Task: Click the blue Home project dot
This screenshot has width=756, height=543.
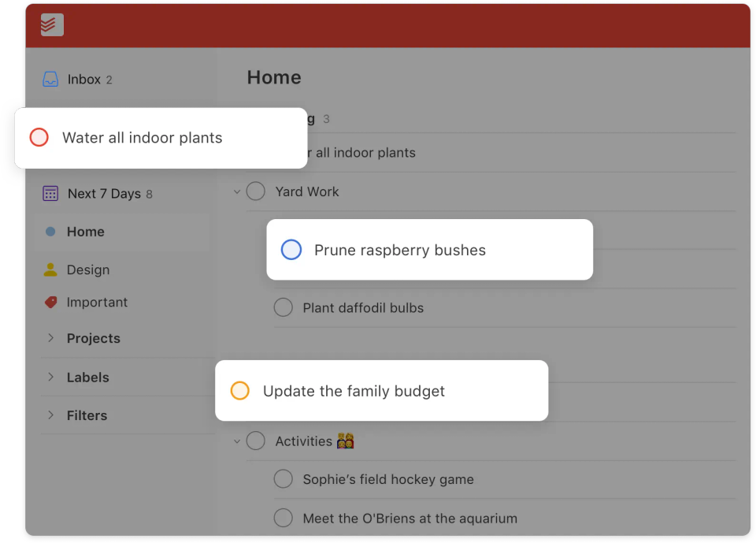Action: (50, 232)
